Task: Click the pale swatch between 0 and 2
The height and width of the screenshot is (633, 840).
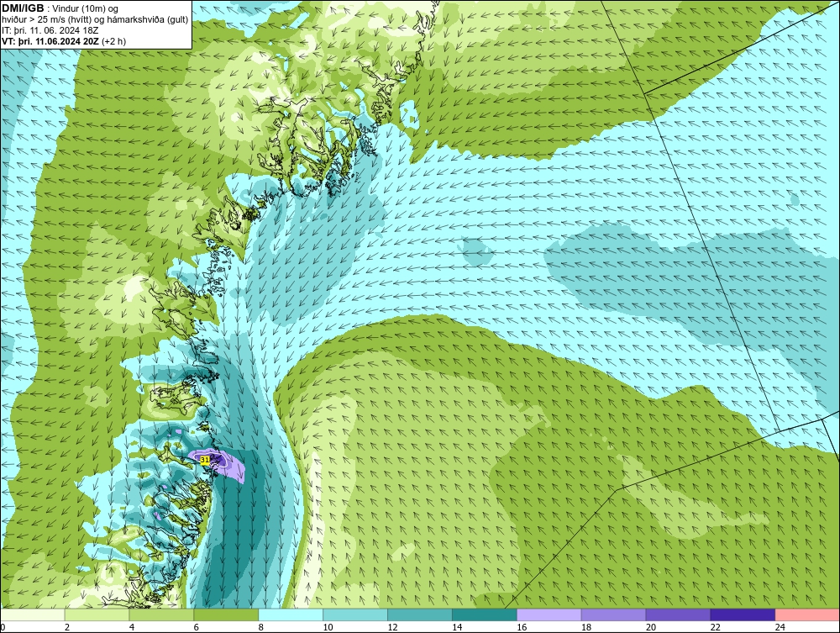Action: click(x=33, y=615)
